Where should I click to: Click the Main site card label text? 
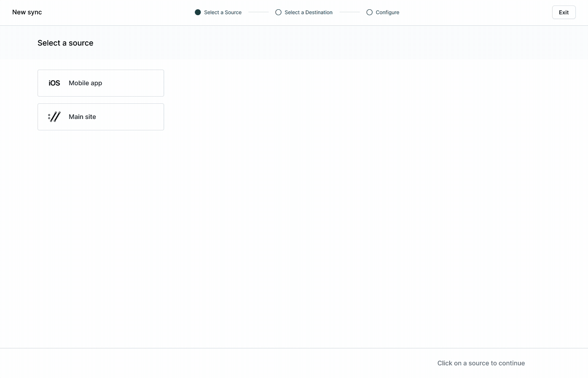pos(82,116)
